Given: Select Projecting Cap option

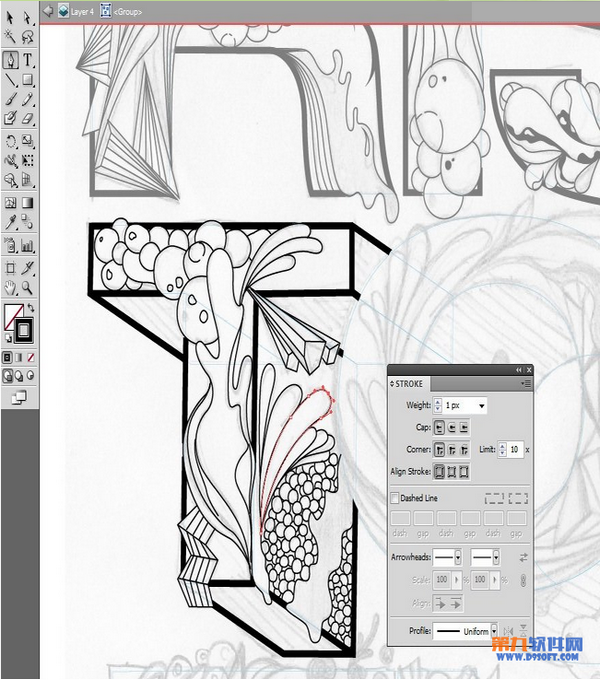Looking at the screenshot, I should (x=464, y=428).
